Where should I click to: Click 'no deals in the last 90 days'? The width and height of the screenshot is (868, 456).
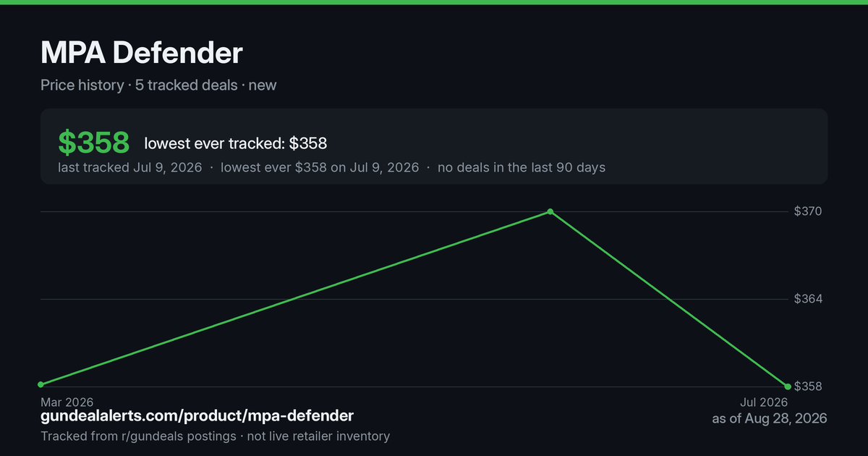tap(522, 167)
